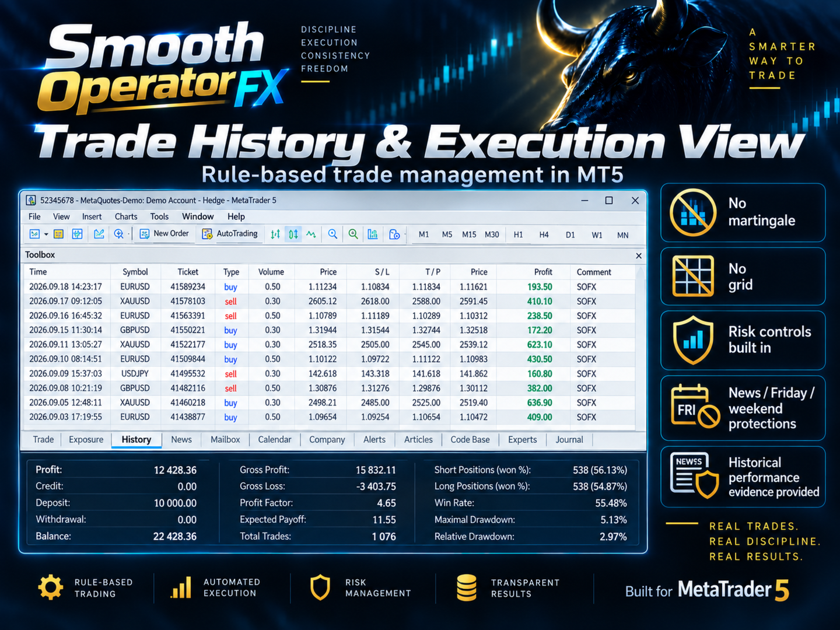Select the line chart icon
Viewport: 840px width, 630px height.
click(311, 235)
